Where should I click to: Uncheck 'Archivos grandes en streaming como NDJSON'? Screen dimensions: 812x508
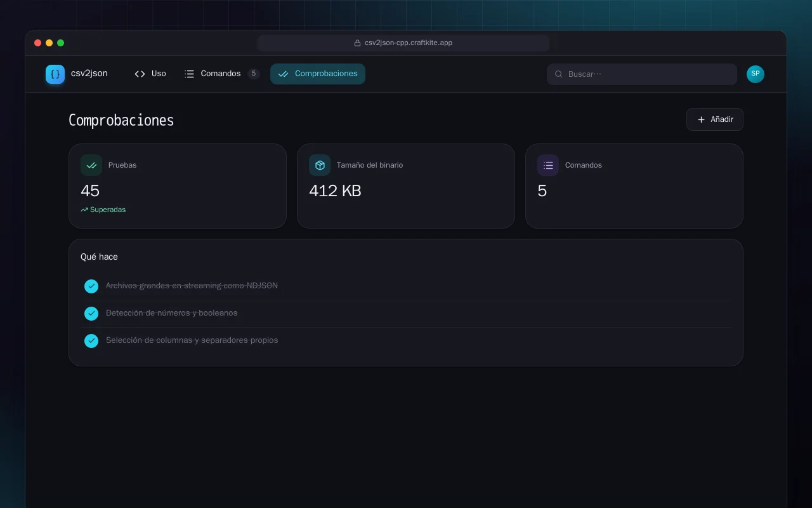[91, 286]
